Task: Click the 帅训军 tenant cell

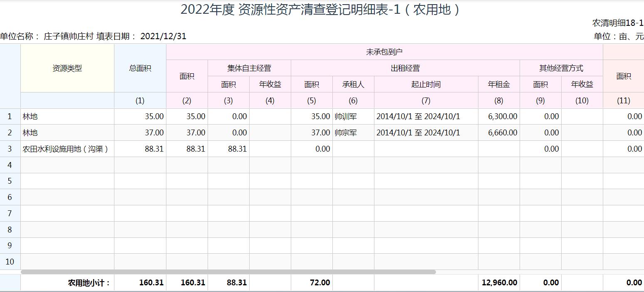Action: (353, 117)
